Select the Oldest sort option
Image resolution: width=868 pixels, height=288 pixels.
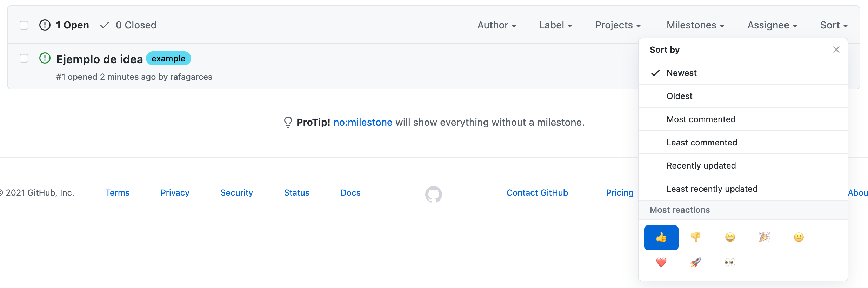coord(679,96)
